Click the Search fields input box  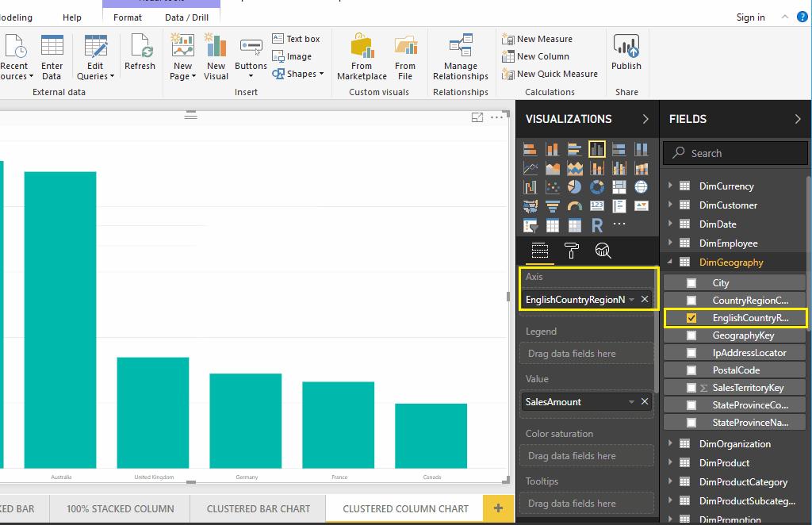(x=736, y=153)
